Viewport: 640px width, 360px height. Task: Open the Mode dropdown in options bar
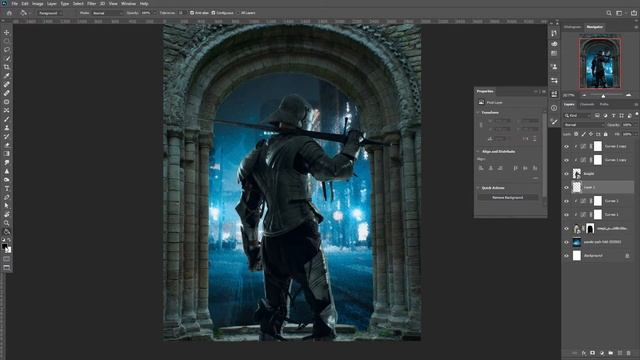pyautogui.click(x=107, y=13)
